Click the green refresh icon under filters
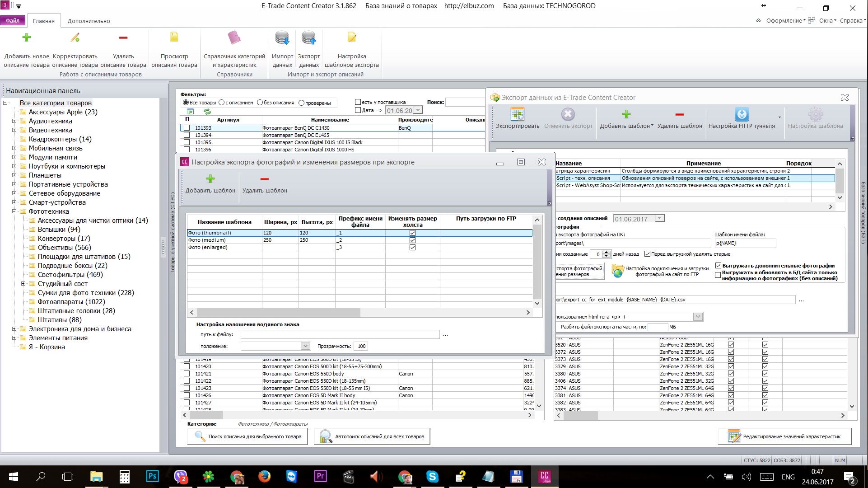This screenshot has width=868, height=488. pos(207,111)
